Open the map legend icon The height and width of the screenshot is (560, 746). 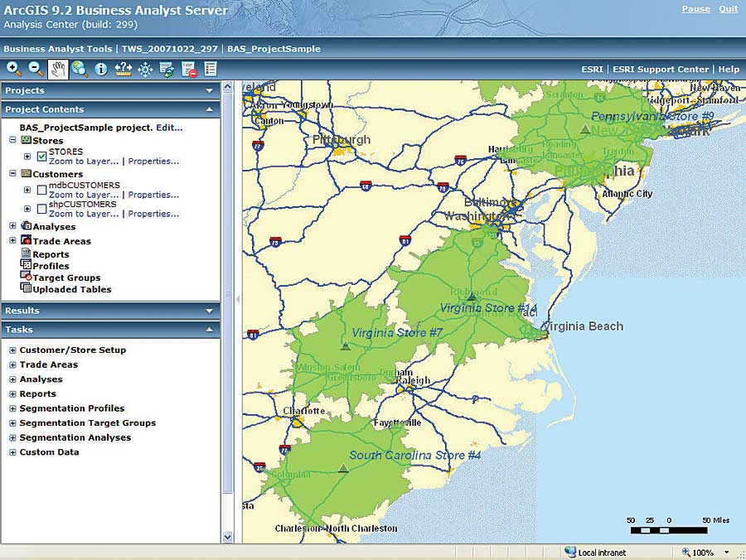pyautogui.click(x=211, y=70)
